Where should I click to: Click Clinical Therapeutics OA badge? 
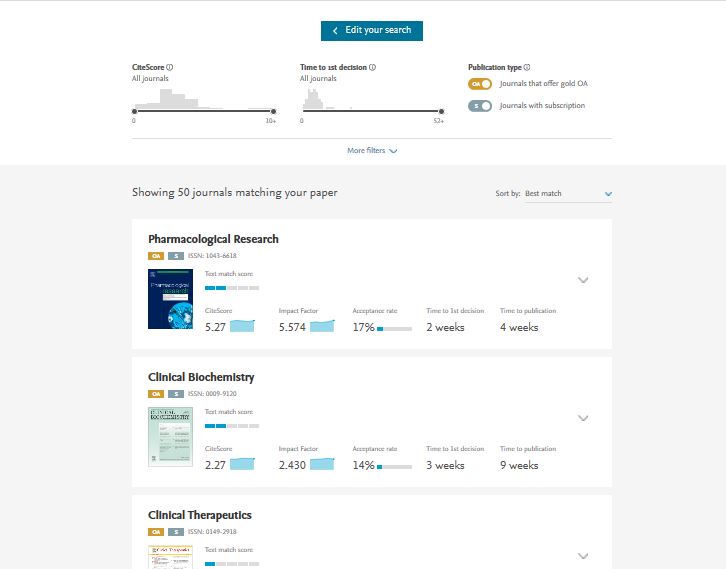point(156,532)
